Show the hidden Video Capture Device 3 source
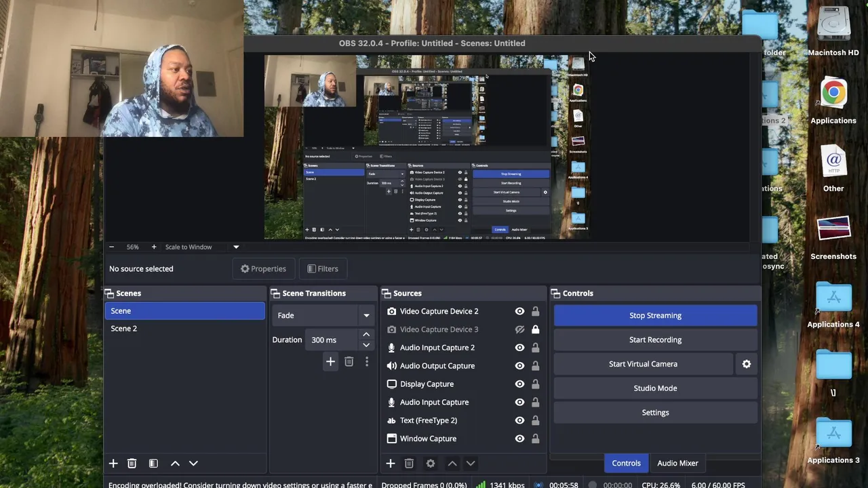Image resolution: width=868 pixels, height=488 pixels. click(x=519, y=329)
